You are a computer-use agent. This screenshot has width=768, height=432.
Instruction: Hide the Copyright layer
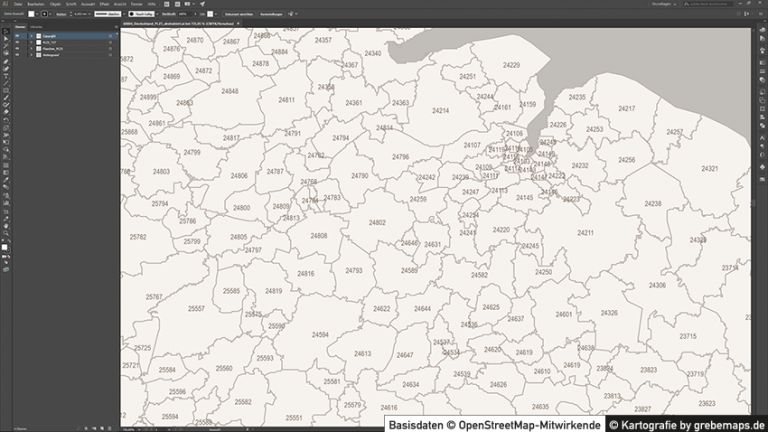point(17,35)
